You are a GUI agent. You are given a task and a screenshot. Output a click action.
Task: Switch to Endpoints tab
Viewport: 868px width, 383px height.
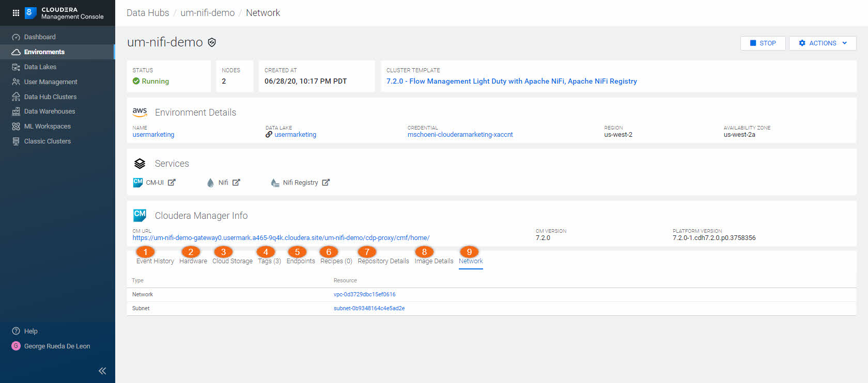(301, 261)
